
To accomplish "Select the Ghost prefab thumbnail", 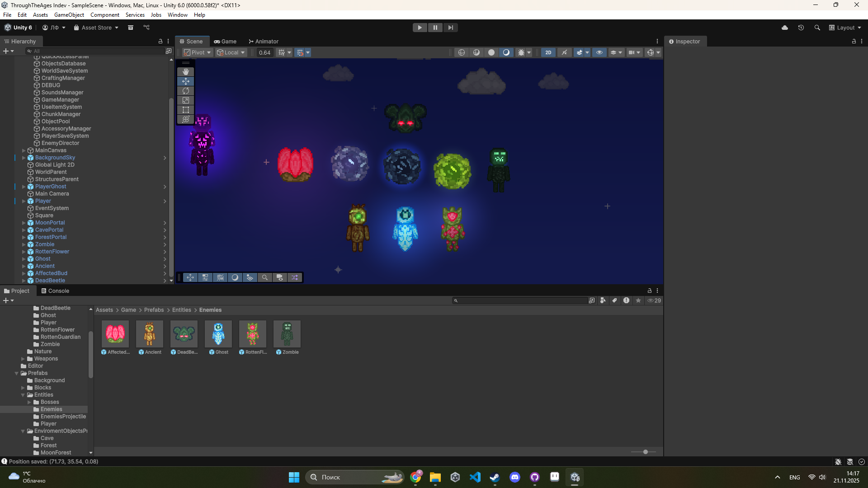I will click(218, 334).
